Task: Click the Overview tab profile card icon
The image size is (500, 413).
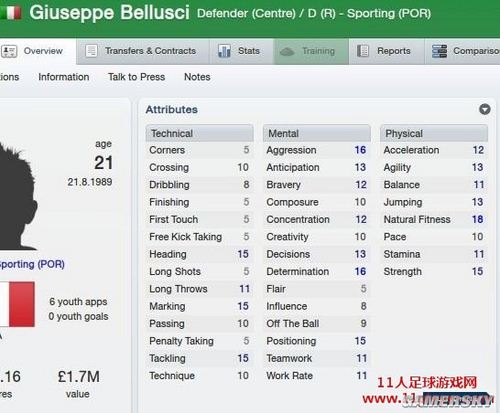Action: 9,51
